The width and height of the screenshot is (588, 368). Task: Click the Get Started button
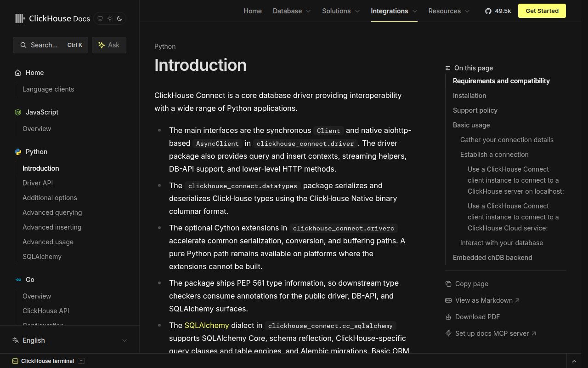point(542,11)
